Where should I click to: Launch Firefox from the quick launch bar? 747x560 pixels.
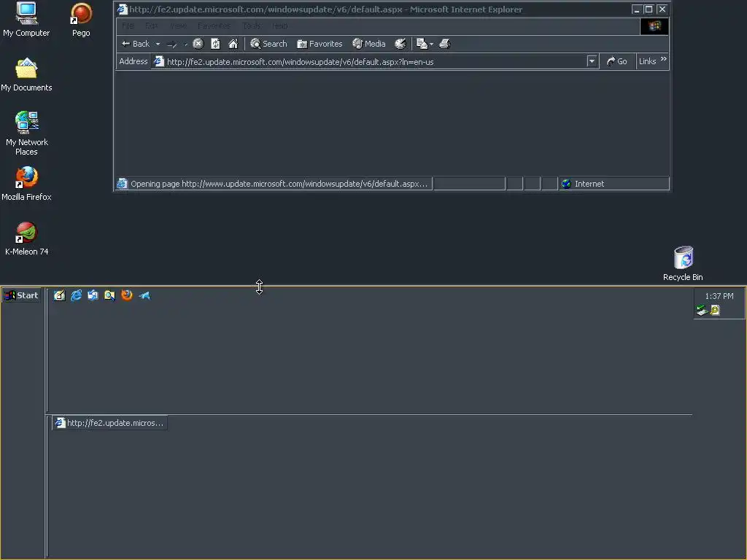[127, 295]
